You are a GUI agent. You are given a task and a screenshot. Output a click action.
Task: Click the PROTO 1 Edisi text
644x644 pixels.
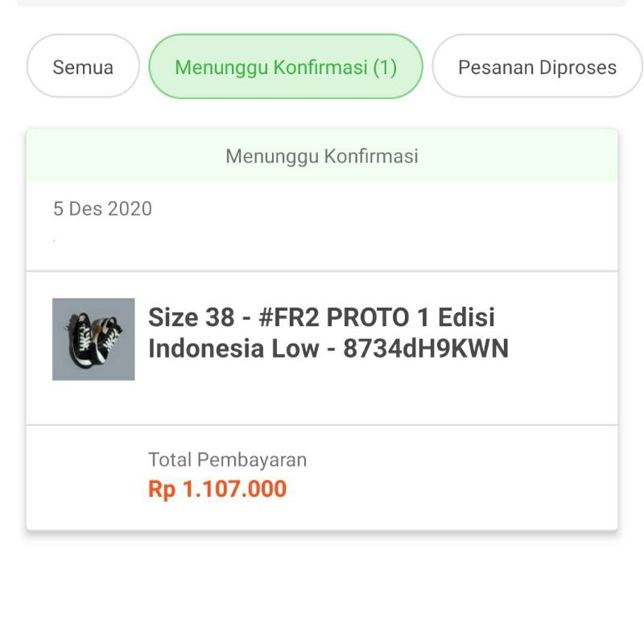pyautogui.click(x=410, y=317)
